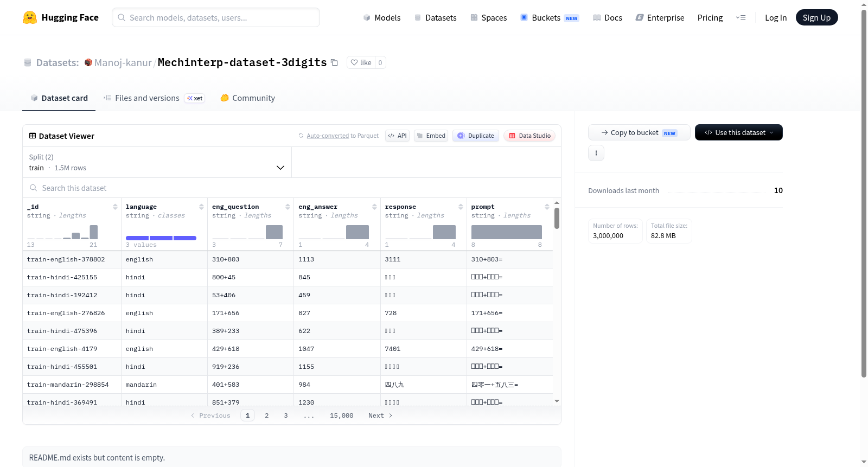
Task: Go to Spaces
Action: [x=489, y=18]
